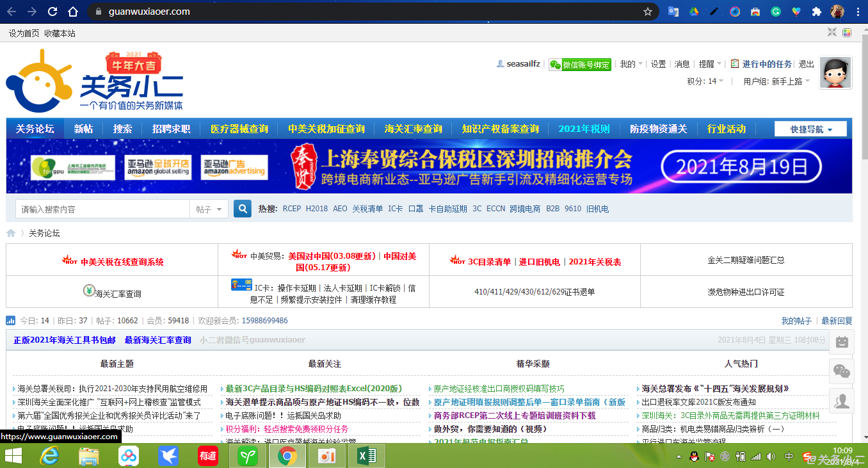The image size is (868, 468).
Task: Open the Google Drive extension icon
Action: click(x=694, y=12)
